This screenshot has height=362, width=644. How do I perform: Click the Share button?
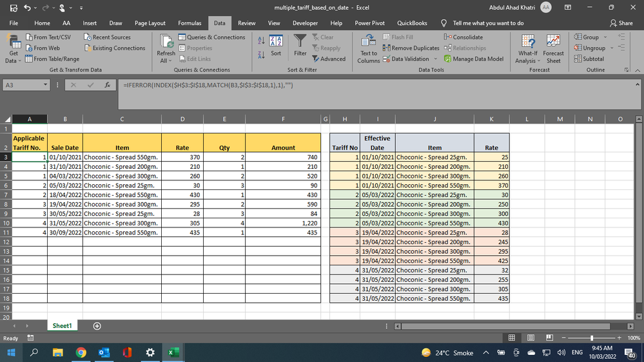coord(621,23)
